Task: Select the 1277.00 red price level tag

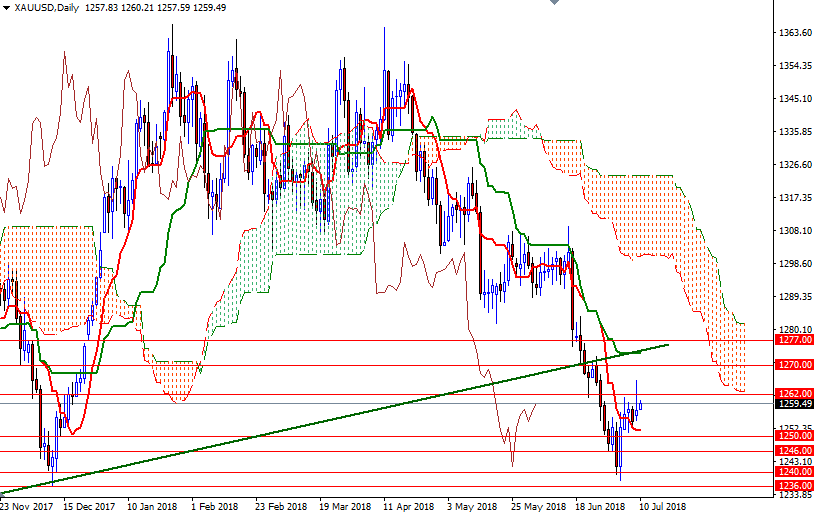Action: click(x=793, y=340)
